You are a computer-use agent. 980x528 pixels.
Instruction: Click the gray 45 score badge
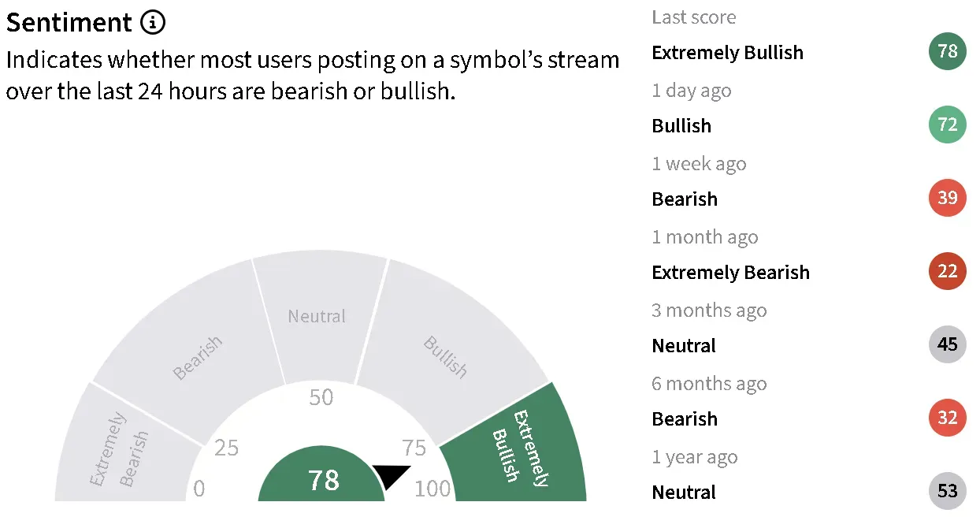pyautogui.click(x=947, y=345)
